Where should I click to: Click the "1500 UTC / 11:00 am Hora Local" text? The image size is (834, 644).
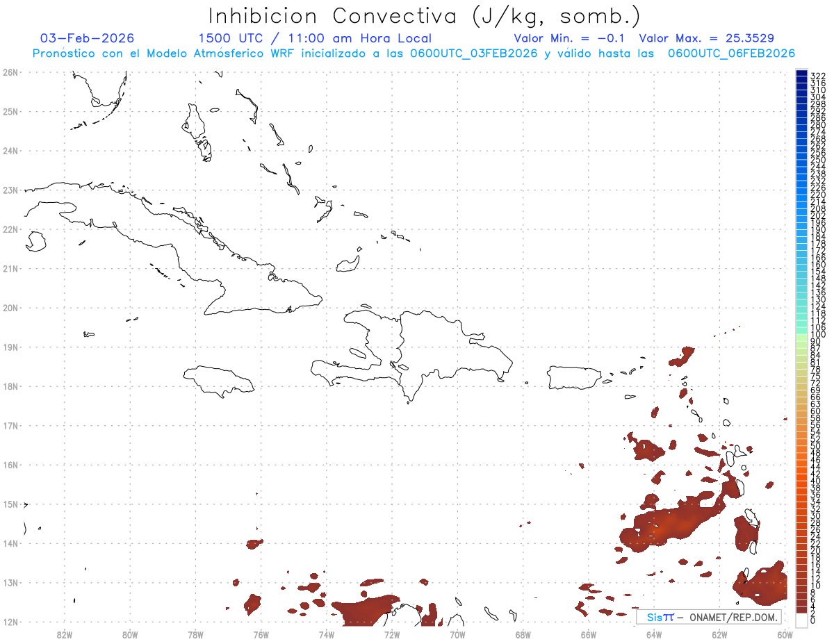click(315, 38)
